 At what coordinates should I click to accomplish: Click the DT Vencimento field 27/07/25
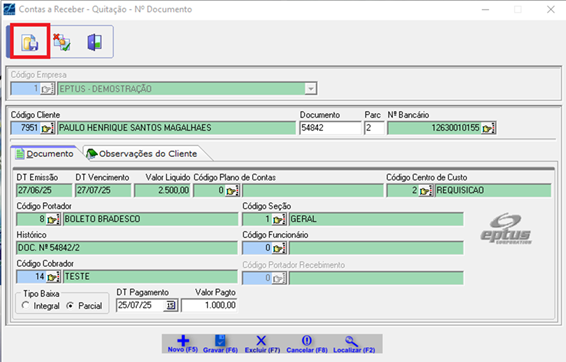point(103,190)
